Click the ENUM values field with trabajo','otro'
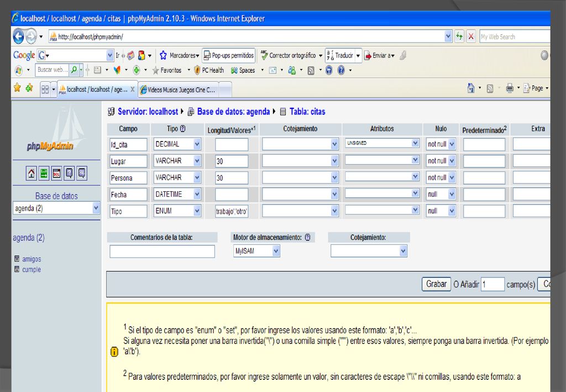 (x=232, y=211)
